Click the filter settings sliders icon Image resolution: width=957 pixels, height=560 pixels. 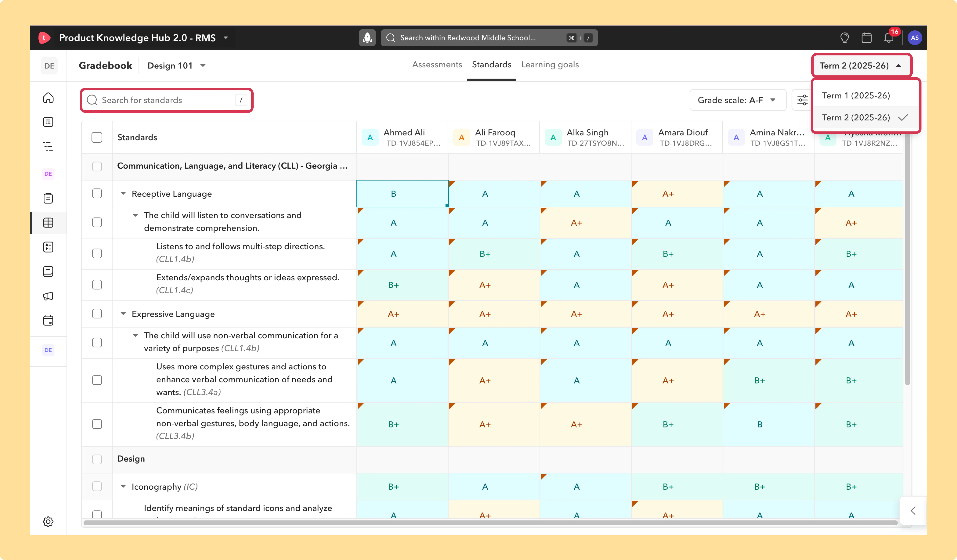802,100
